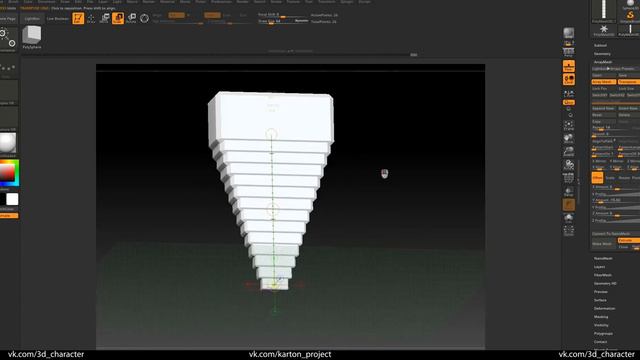640x360 pixels.
Task: Click the Rotate view icon on right shelf
Action: (x=569, y=165)
